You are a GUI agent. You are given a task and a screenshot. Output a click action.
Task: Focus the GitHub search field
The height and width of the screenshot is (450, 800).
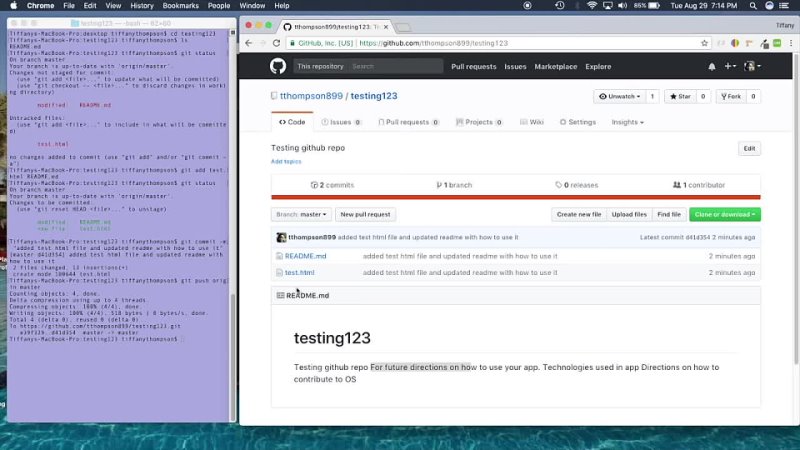click(x=395, y=66)
